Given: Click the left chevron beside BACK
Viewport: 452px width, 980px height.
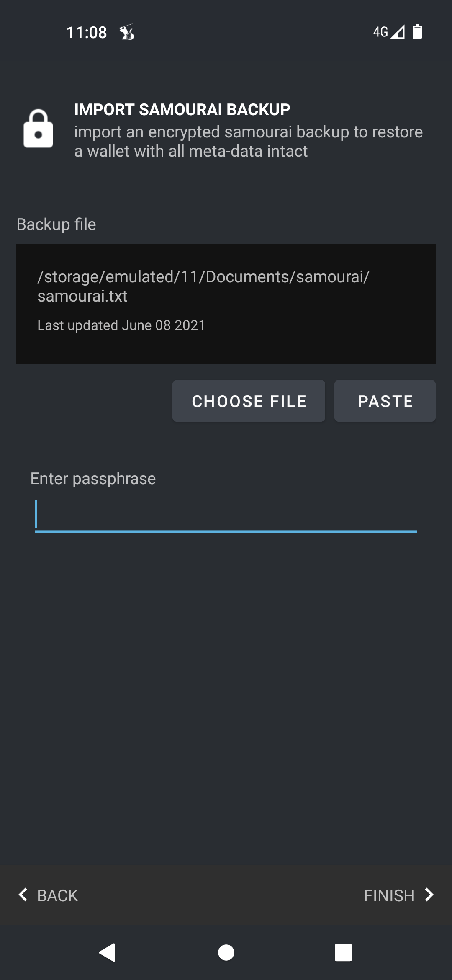Looking at the screenshot, I should click(23, 895).
